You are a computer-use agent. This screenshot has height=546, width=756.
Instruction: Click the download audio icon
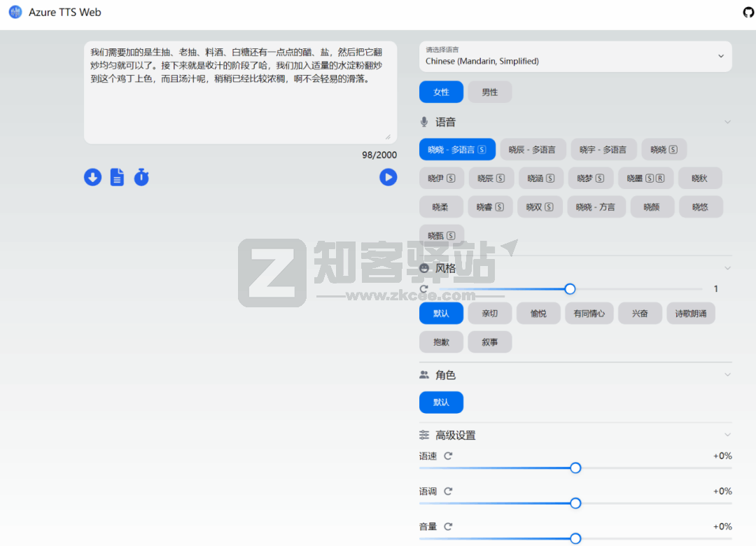(92, 177)
